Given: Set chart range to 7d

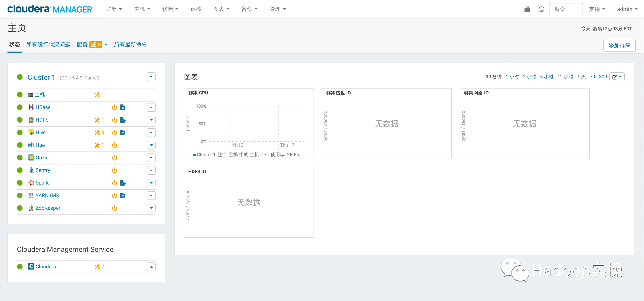Looking at the screenshot, I should coord(592,77).
